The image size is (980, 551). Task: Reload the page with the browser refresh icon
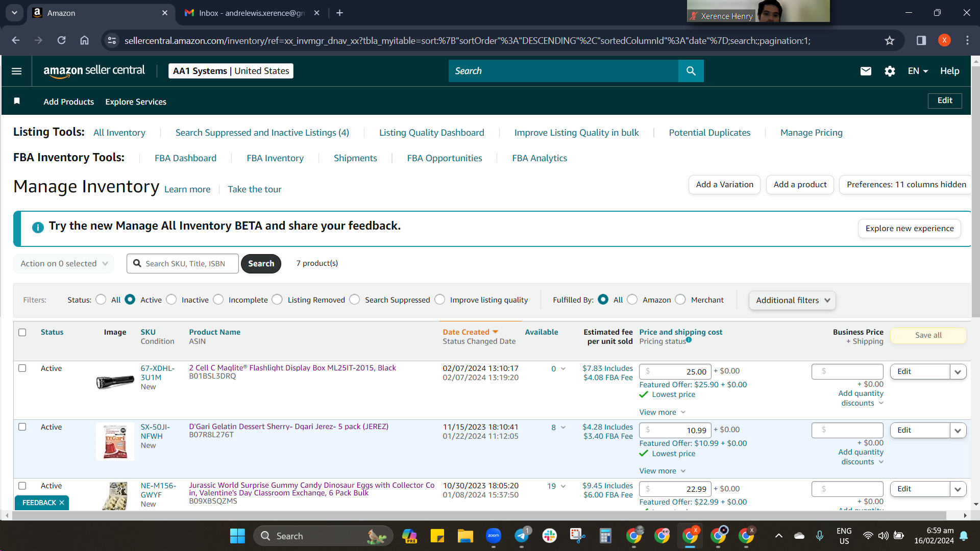(x=61, y=40)
